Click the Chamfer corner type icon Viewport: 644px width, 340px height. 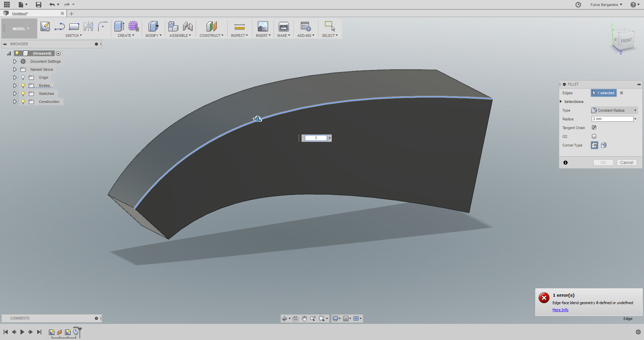point(603,145)
